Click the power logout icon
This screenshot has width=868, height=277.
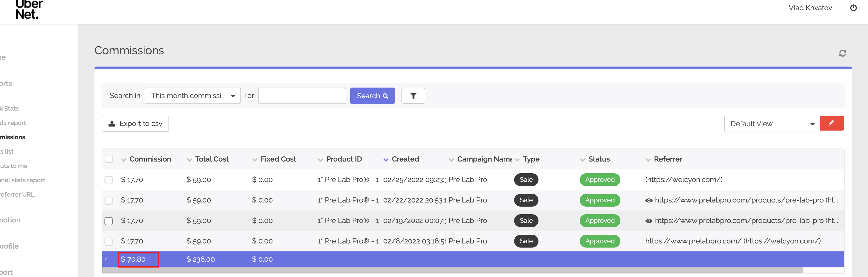click(x=853, y=7)
